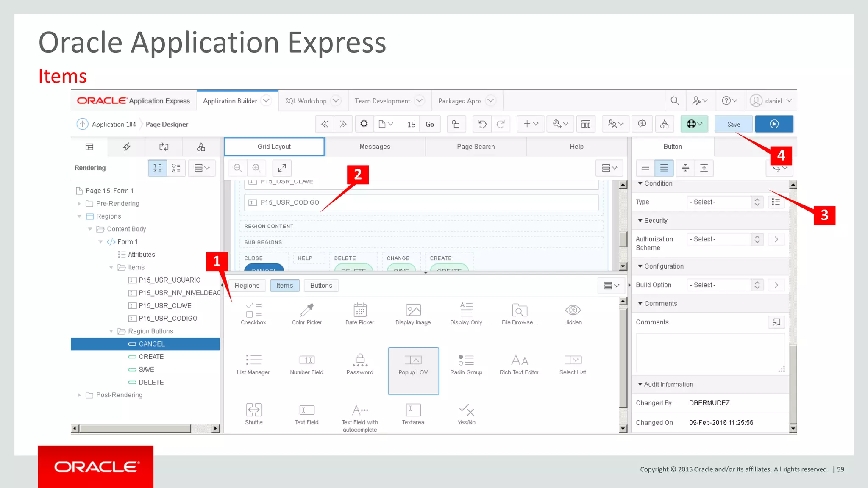868x488 pixels.
Task: Open the Authorization Scheme select list
Action: (x=725, y=239)
